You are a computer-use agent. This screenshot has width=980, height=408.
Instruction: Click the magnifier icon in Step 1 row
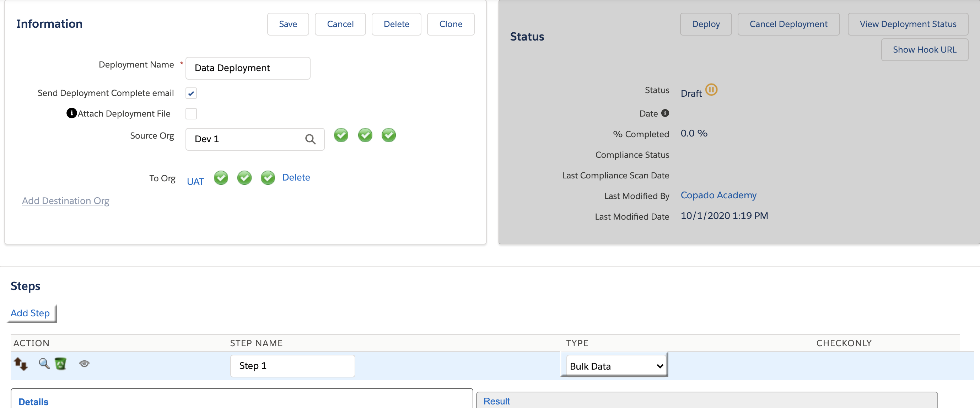pyautogui.click(x=44, y=364)
